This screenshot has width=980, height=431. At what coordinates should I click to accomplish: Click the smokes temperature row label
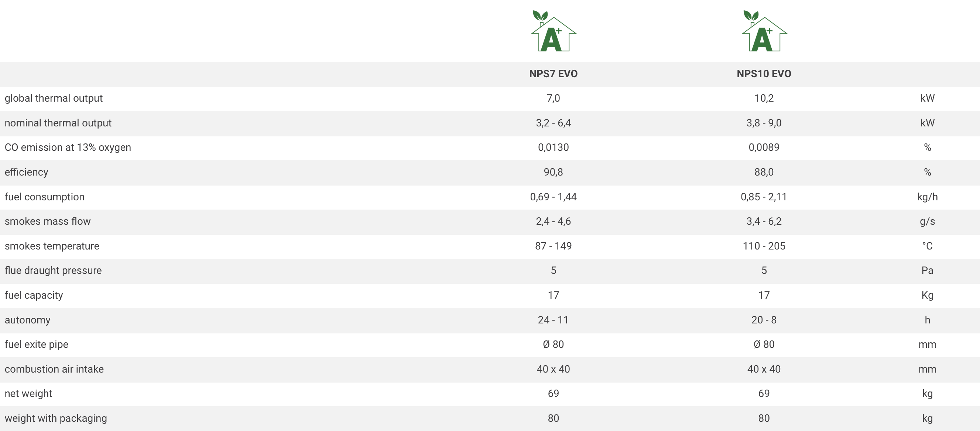52,246
